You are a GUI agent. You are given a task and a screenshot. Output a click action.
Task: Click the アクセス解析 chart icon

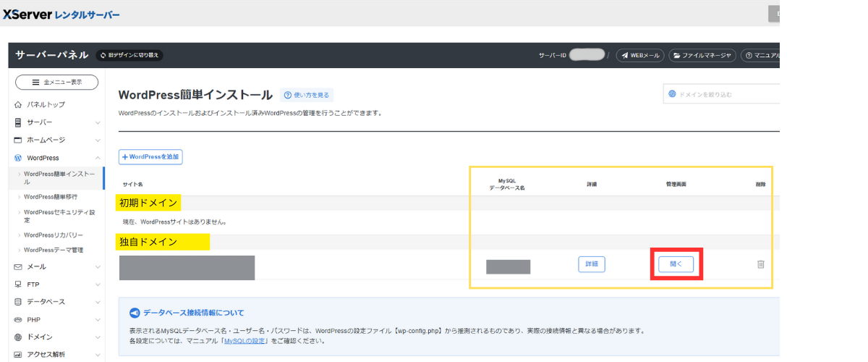coord(18,355)
